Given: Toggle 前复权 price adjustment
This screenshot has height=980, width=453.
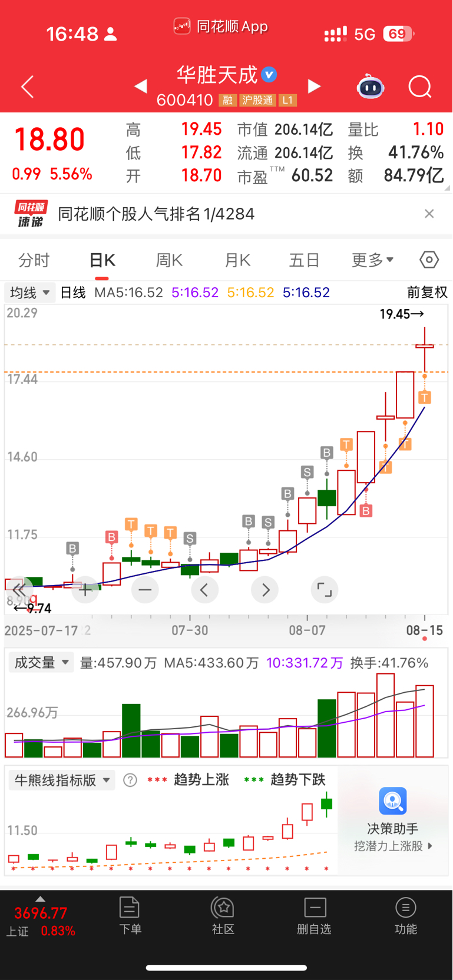Looking at the screenshot, I should tap(427, 293).
